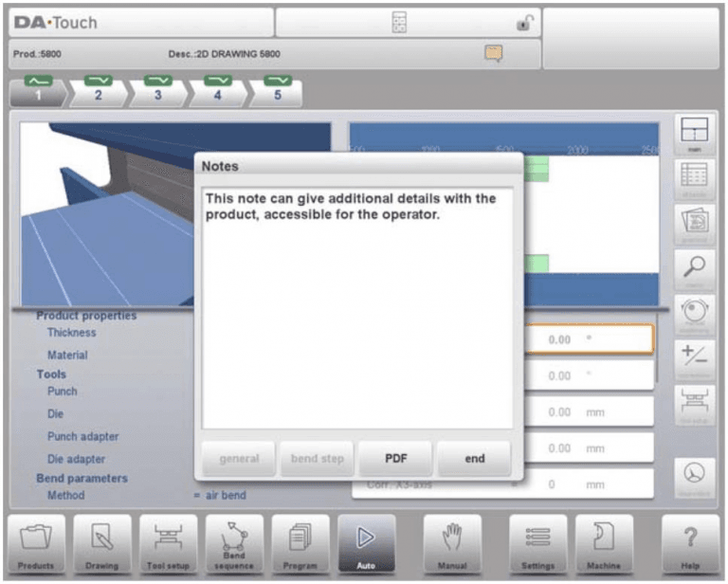Go to Tool setup
Image resolution: width=728 pixels, height=584 pixels.
point(168,545)
